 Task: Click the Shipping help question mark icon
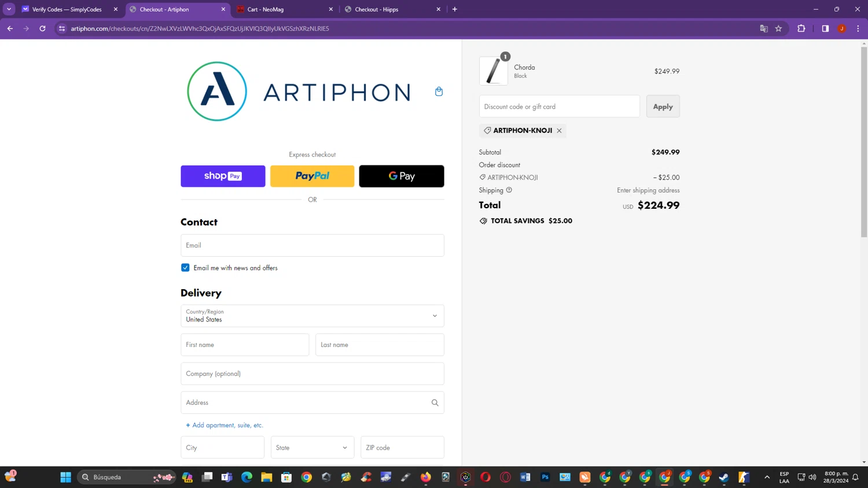click(x=509, y=190)
